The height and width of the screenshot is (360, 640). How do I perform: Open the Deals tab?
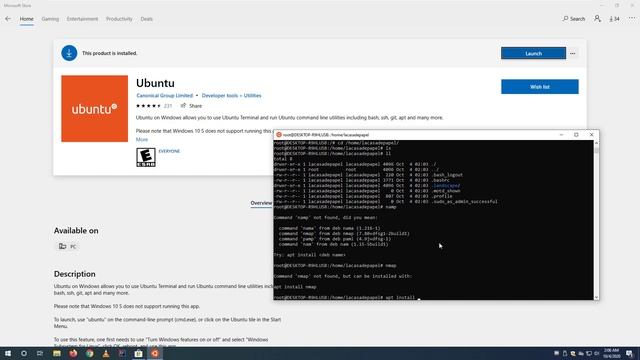click(147, 19)
